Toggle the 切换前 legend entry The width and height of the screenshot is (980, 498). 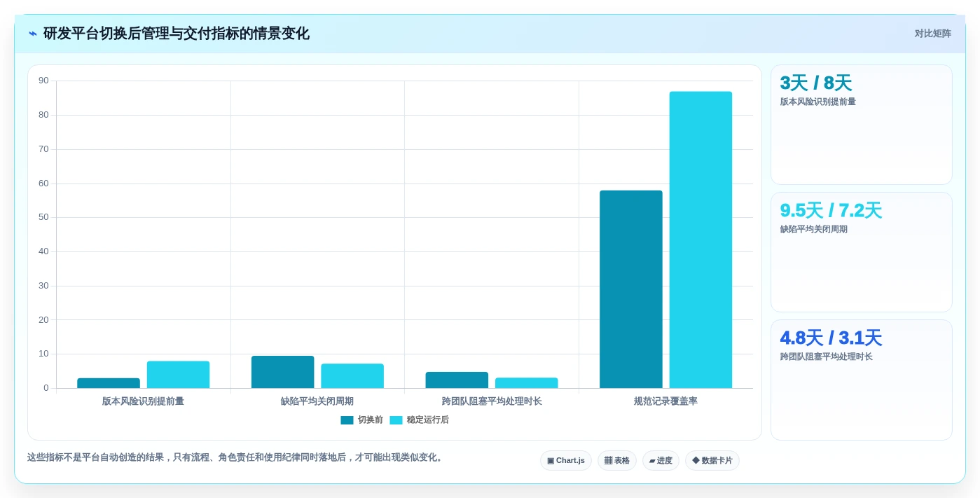click(361, 420)
